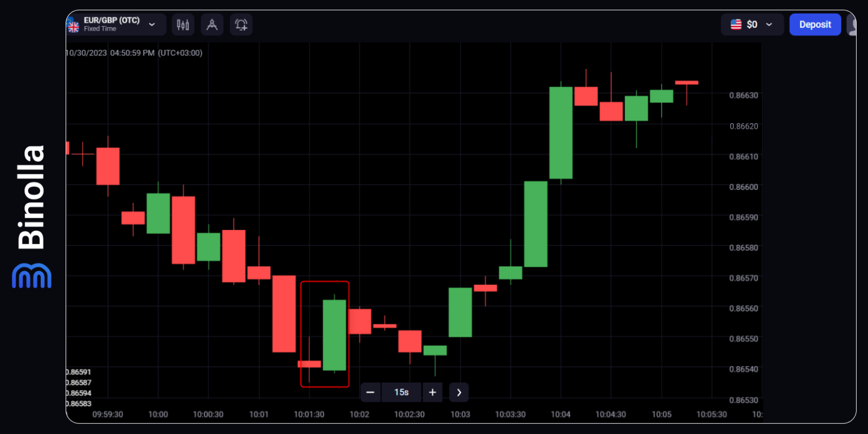The width and height of the screenshot is (868, 434).
Task: Open the drawing tools compass icon
Action: point(212,24)
